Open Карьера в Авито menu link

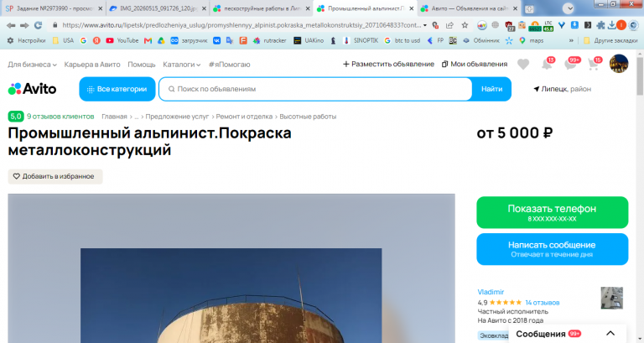pyautogui.click(x=92, y=65)
